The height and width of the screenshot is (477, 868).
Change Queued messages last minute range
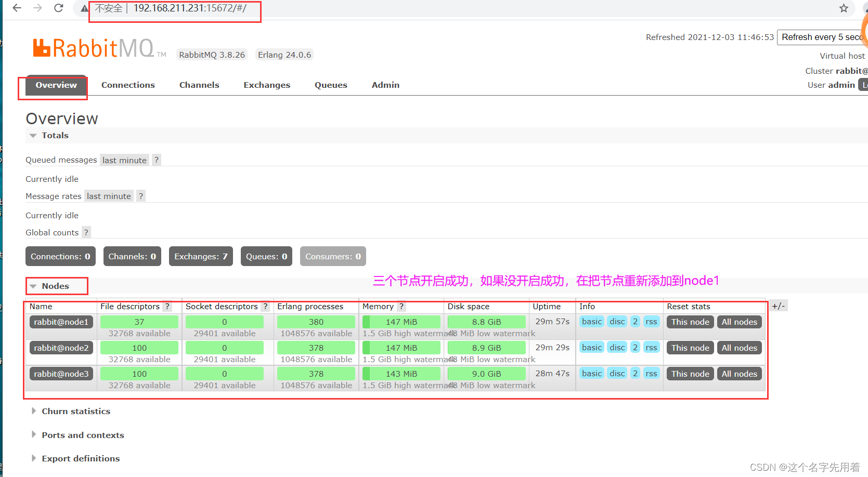pyautogui.click(x=124, y=160)
